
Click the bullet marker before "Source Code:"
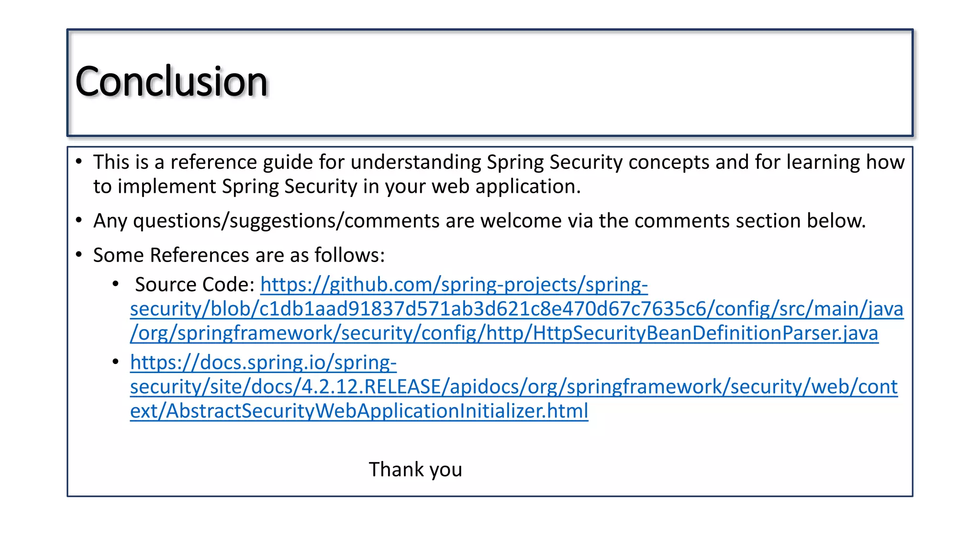pos(115,284)
